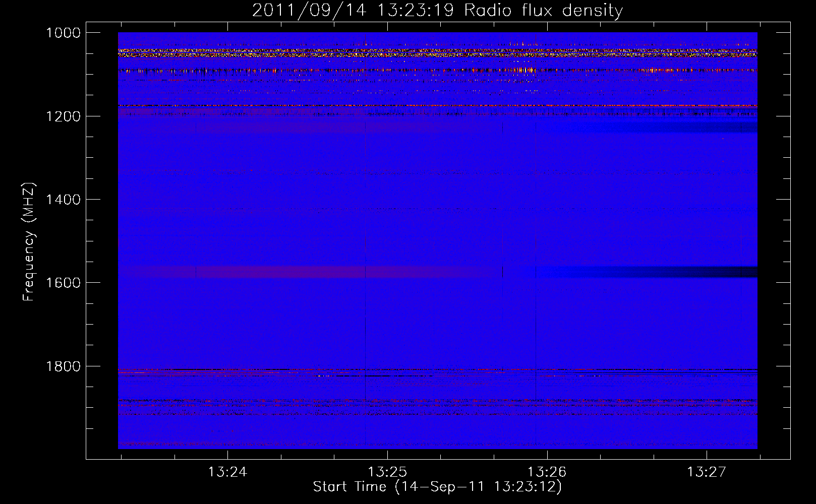816x504 pixels.
Task: Click the 13:26 time tick label
Action: click(547, 472)
